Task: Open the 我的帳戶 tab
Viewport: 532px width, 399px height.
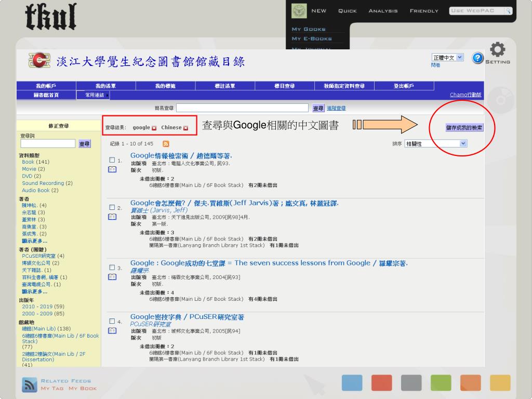Action: tap(46, 86)
